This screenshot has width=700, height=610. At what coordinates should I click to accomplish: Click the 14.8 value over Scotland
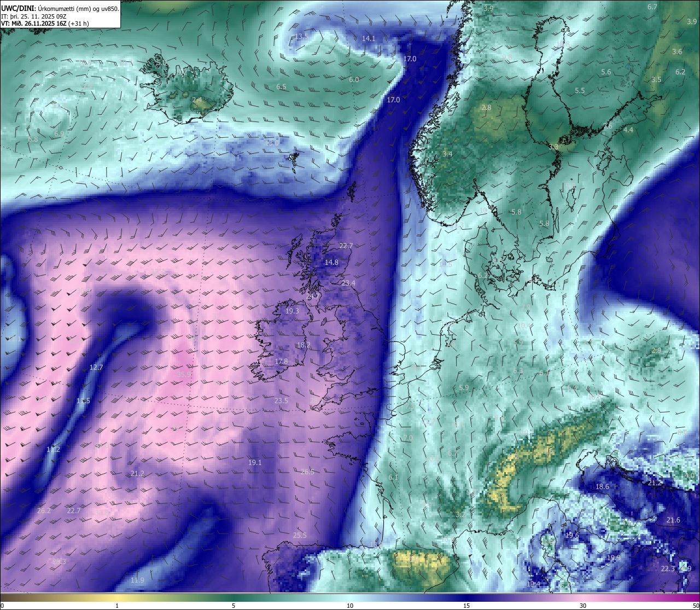(x=331, y=262)
